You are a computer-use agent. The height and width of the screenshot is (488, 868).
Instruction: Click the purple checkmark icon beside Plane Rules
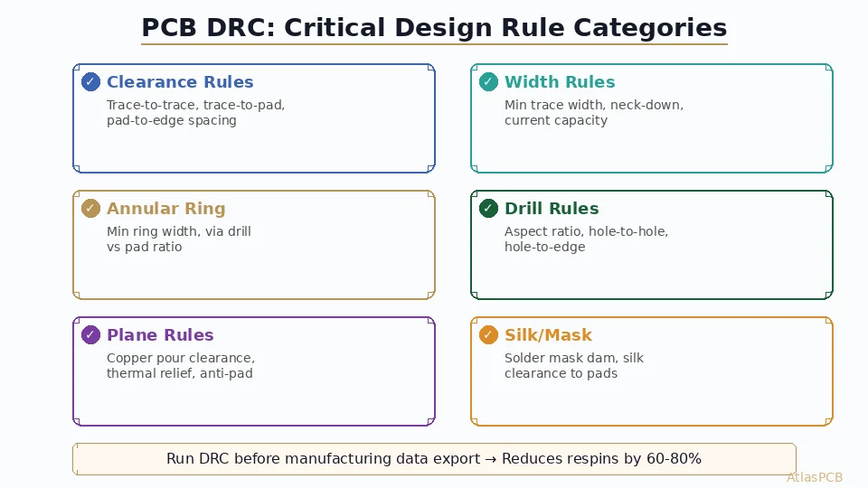pyautogui.click(x=90, y=334)
